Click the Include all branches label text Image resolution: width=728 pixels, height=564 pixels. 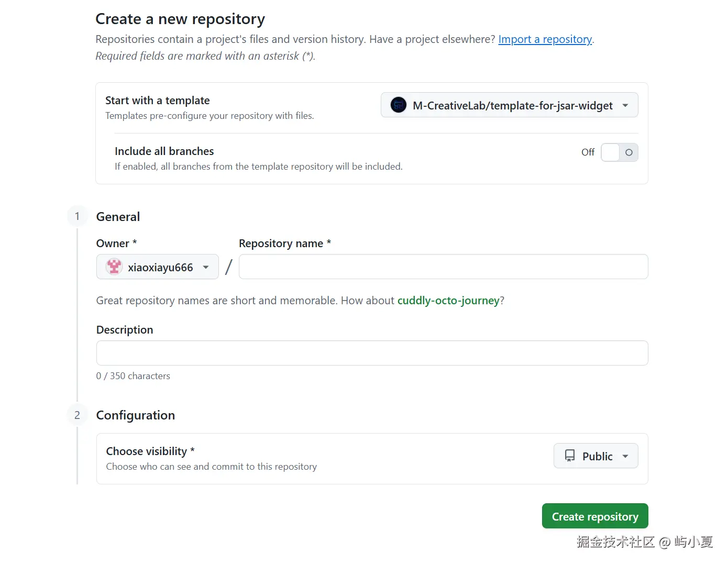164,151
